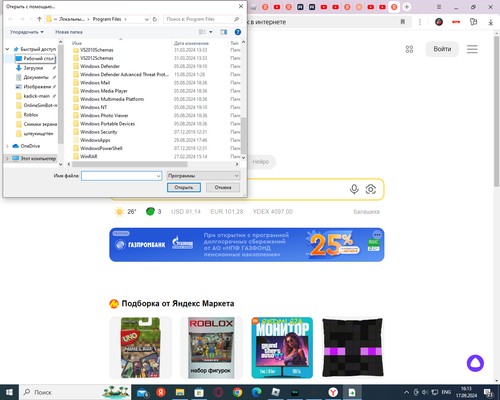500x400 pixels.
Task: Click the browser page vertical scrollbar
Action: [496, 110]
